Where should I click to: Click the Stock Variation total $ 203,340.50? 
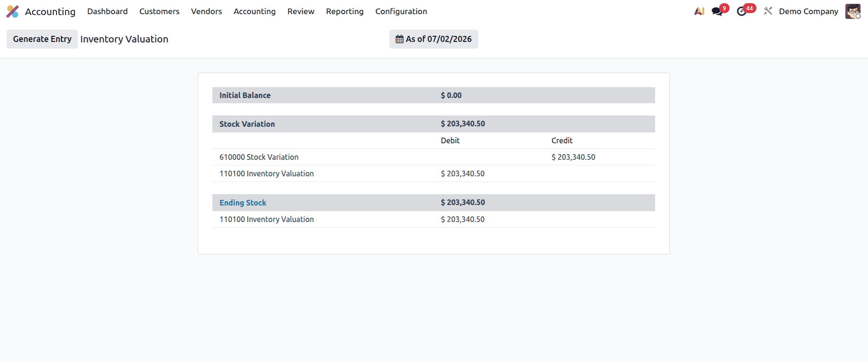[463, 123]
